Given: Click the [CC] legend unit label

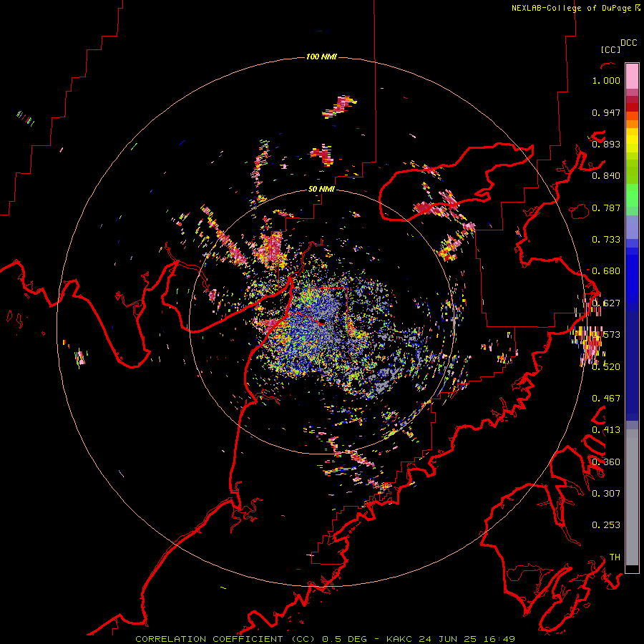Looking at the screenshot, I should (x=610, y=49).
